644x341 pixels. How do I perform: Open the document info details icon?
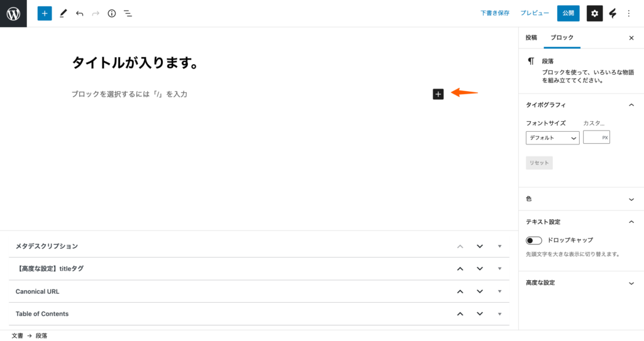(x=112, y=13)
